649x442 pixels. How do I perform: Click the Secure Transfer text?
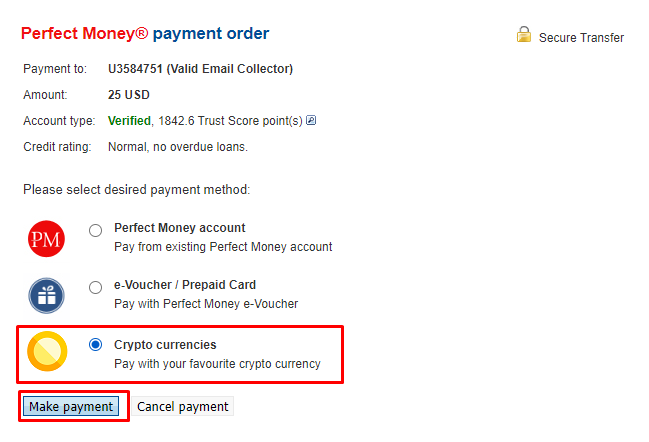[x=581, y=38]
